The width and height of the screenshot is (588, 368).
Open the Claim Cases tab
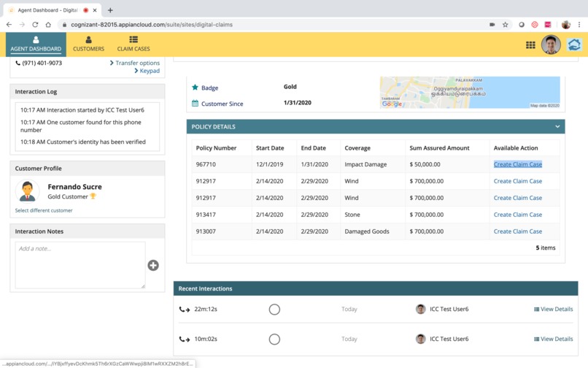click(x=134, y=44)
